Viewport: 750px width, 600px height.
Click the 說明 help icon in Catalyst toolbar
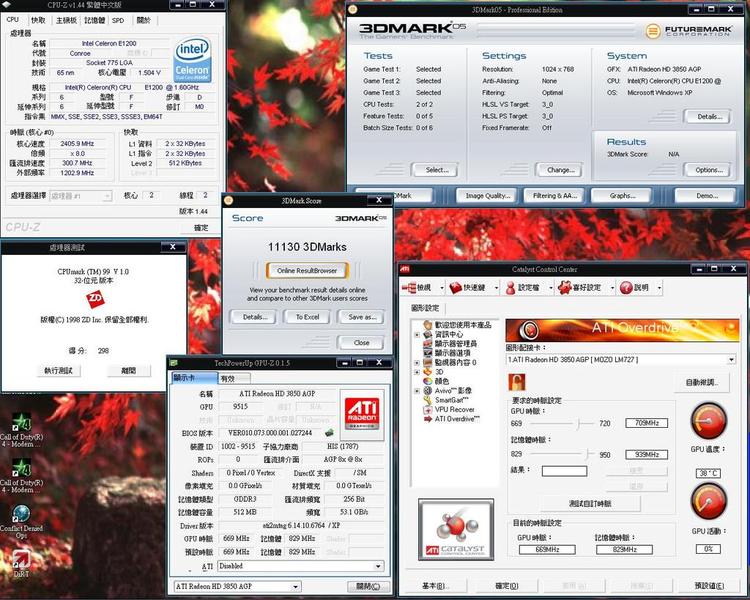pos(626,288)
